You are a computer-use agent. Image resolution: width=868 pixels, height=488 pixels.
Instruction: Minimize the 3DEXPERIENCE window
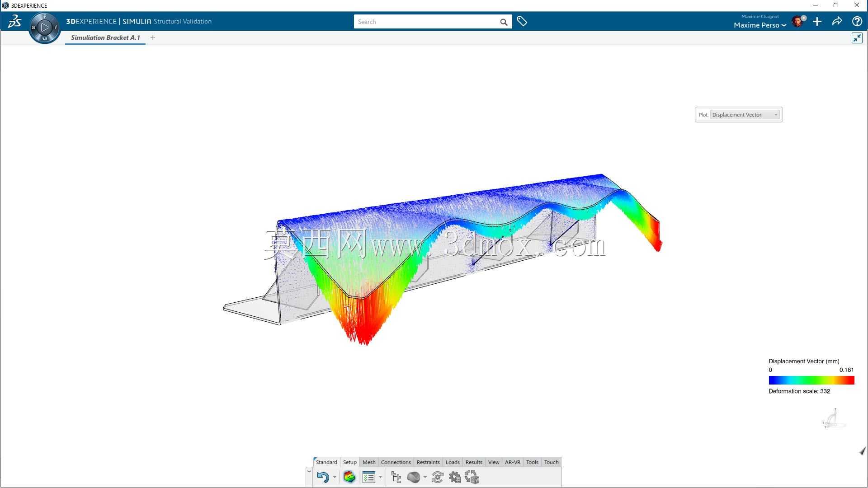(816, 5)
